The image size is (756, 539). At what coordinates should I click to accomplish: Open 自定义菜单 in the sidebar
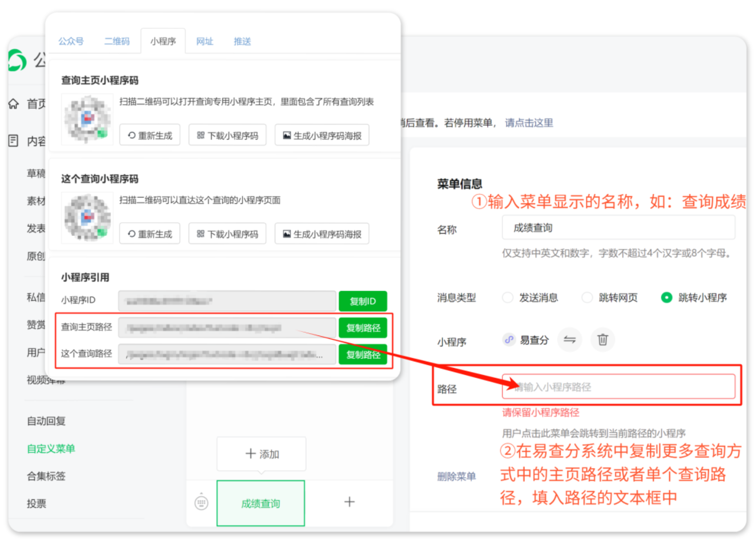[51, 448]
